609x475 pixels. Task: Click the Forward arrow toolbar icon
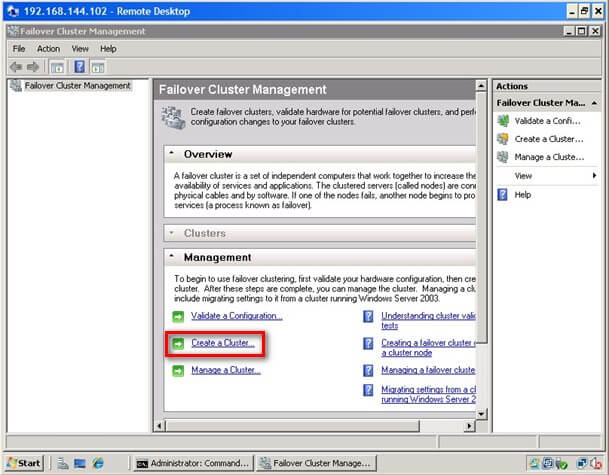point(33,67)
